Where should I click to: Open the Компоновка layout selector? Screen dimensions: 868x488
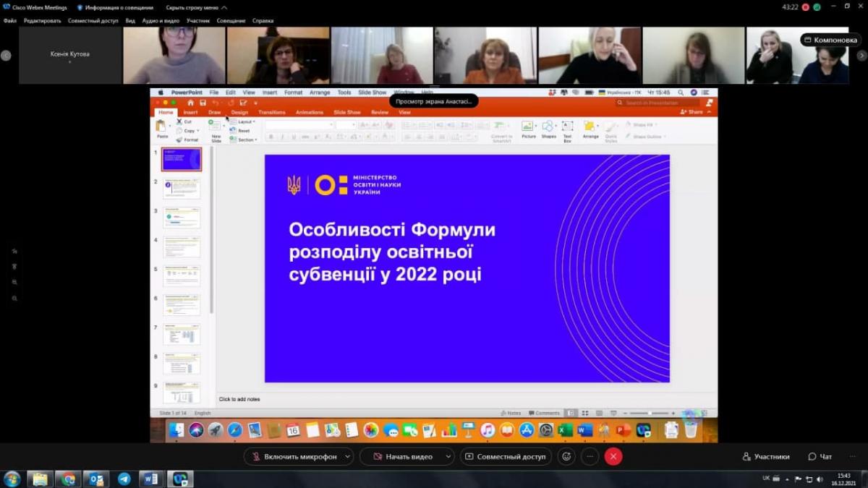(x=830, y=40)
